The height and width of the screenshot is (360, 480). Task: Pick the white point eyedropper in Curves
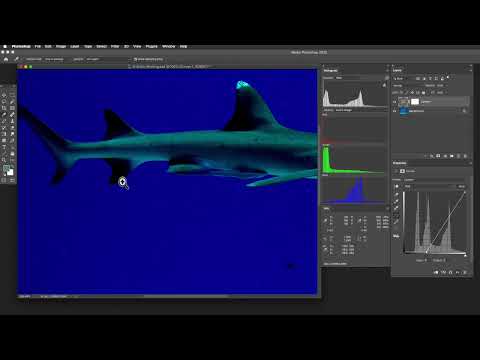point(396,208)
